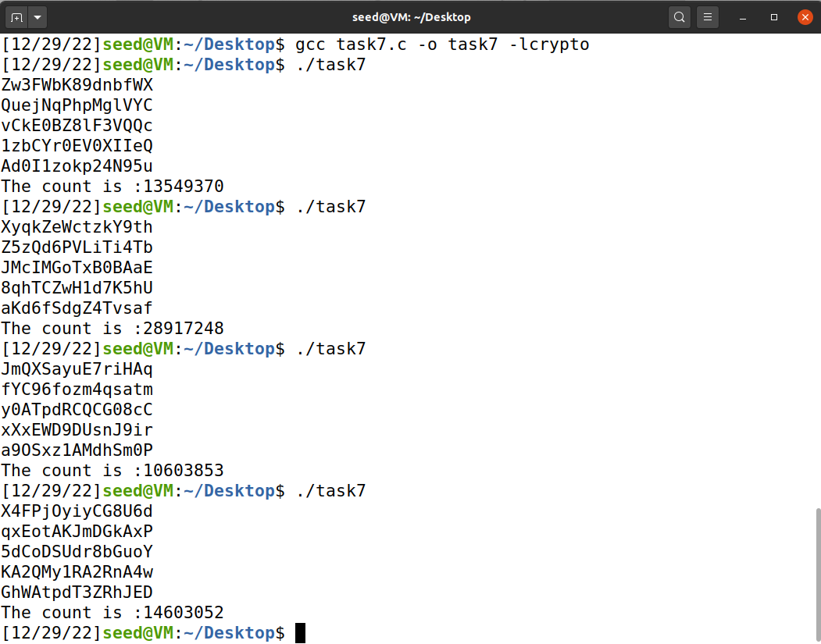This screenshot has width=821, height=644.
Task: Click the gcc task7.c compile command
Action: coord(442,44)
